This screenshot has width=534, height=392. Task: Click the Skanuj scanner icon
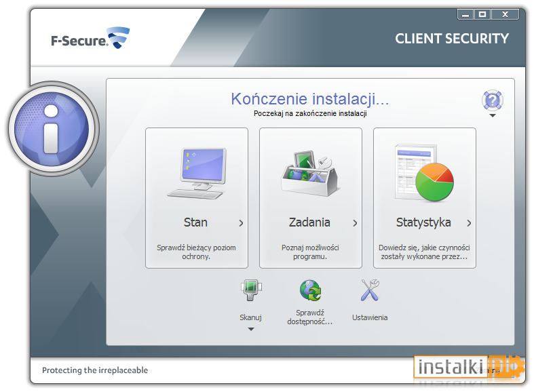[x=251, y=290]
